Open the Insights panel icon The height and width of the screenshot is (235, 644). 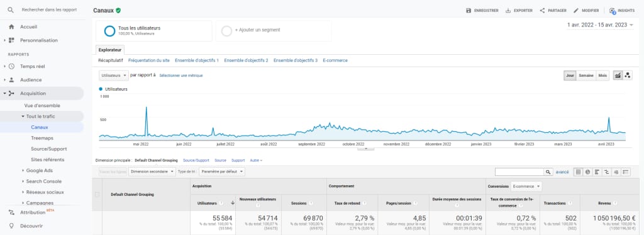click(613, 11)
